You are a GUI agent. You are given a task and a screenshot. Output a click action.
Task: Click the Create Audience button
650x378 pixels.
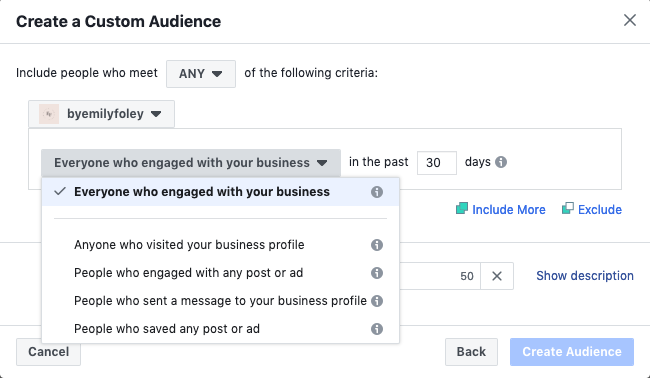[x=572, y=352]
